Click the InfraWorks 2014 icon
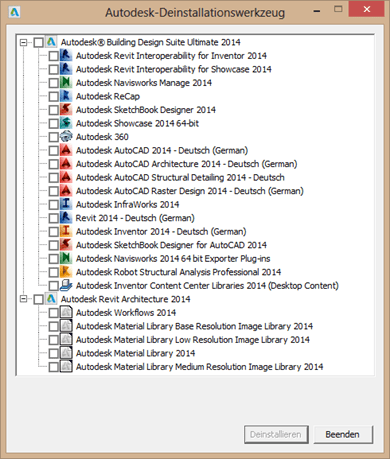Viewport: 390px width, 459px height. click(66, 204)
